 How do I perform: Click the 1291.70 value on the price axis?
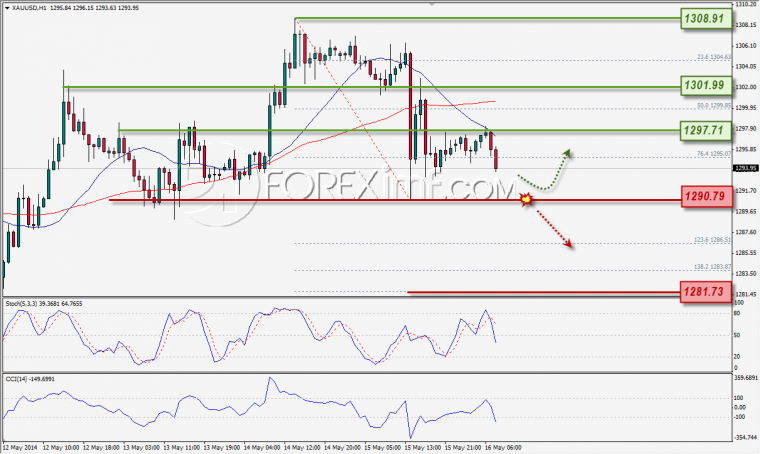point(745,191)
